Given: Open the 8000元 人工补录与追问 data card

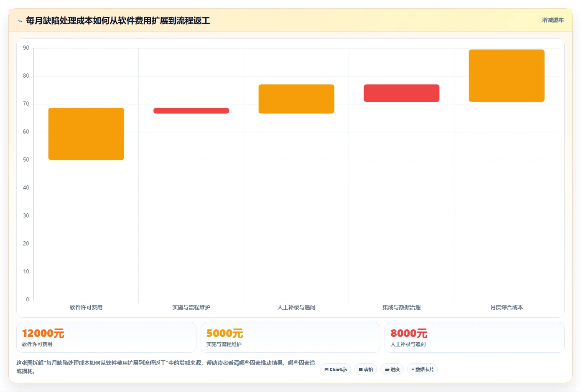Looking at the screenshot, I should pyautogui.click(x=474, y=337).
